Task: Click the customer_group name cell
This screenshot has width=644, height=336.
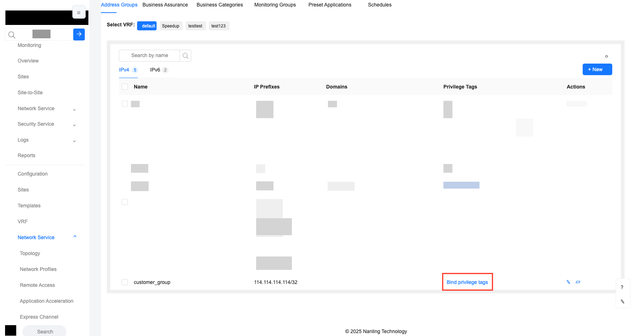Action: [x=152, y=282]
